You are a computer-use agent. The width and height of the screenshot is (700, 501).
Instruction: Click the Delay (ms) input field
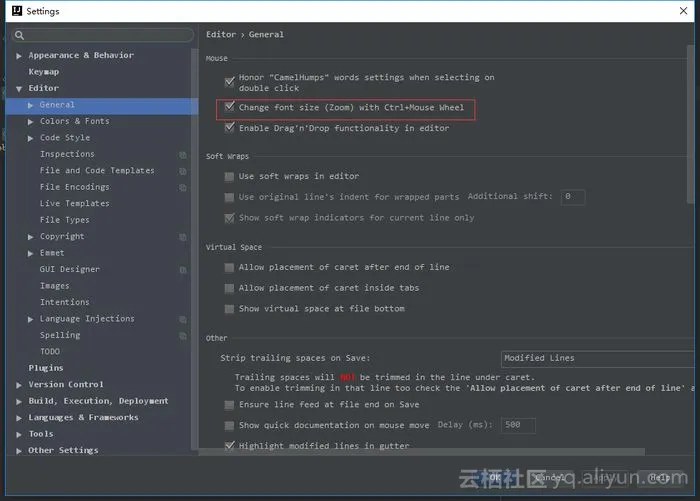pos(518,425)
